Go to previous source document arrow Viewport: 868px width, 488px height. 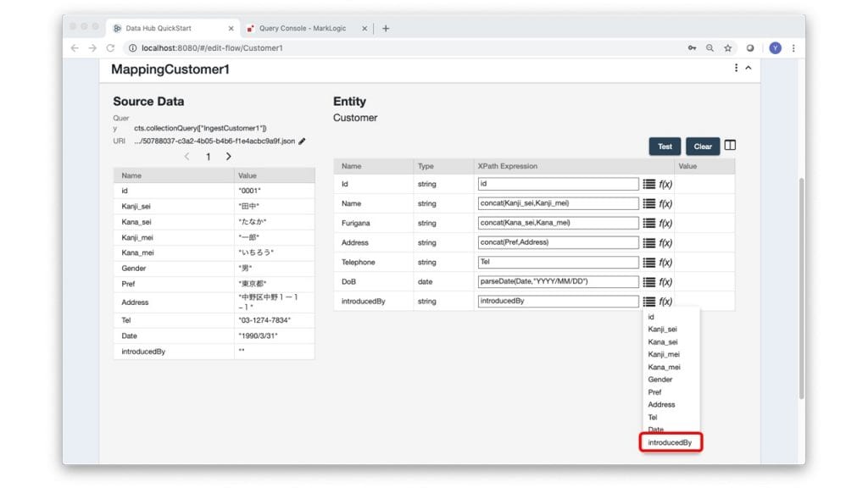pyautogui.click(x=187, y=157)
